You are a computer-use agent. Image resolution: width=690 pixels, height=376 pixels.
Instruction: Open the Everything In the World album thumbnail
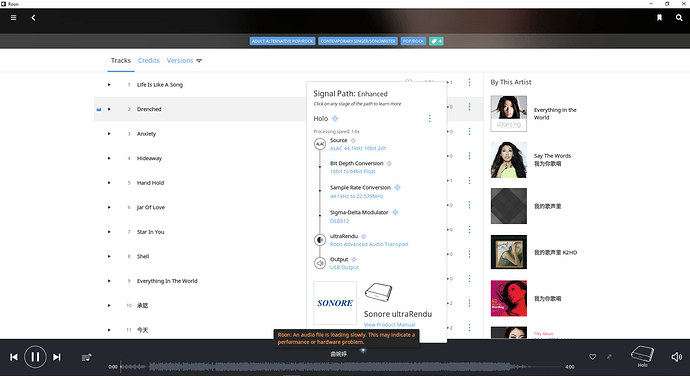point(509,114)
